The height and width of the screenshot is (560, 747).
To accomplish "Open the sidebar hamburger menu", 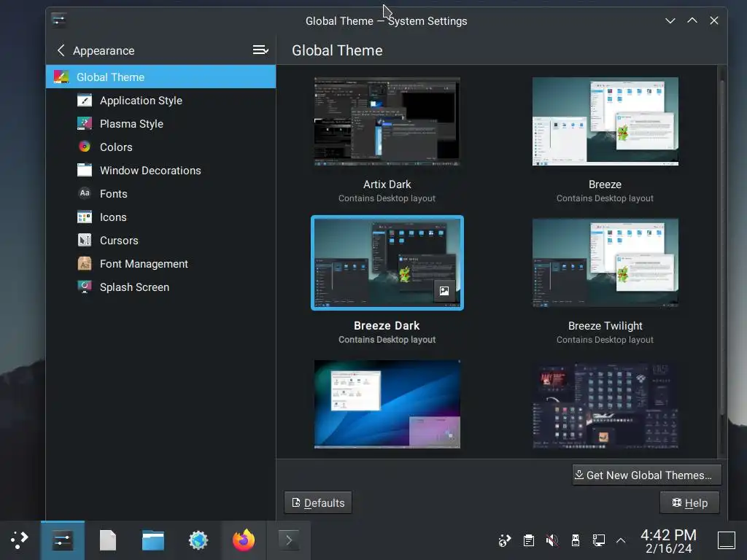I will coord(260,50).
